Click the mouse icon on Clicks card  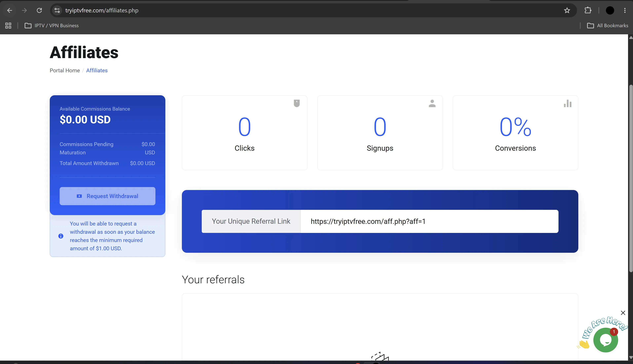tap(297, 103)
